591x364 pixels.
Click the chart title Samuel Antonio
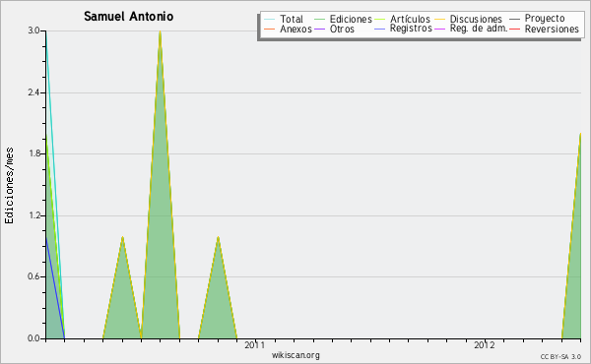[128, 17]
